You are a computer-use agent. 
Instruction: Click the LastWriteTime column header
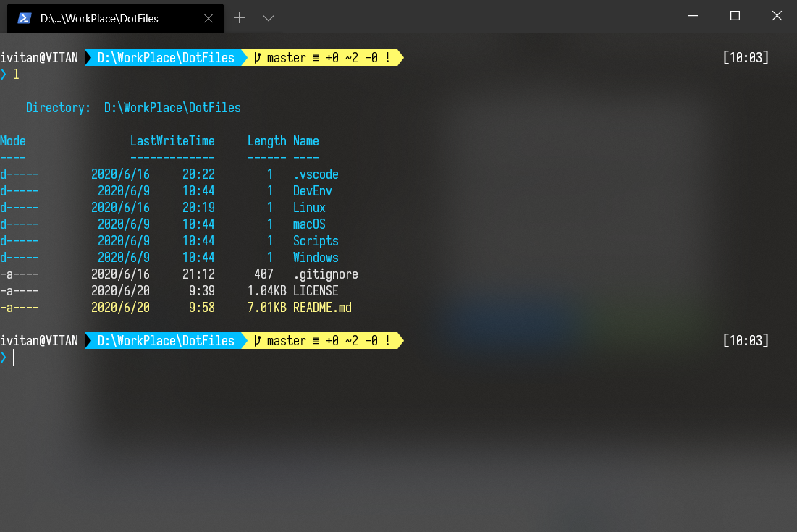(172, 141)
